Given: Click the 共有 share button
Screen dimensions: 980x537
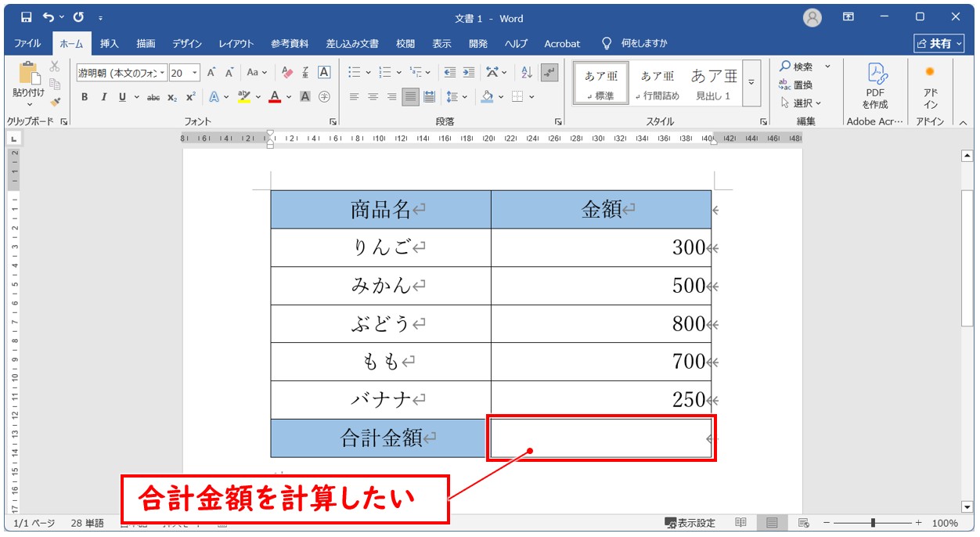Looking at the screenshot, I should click(939, 44).
